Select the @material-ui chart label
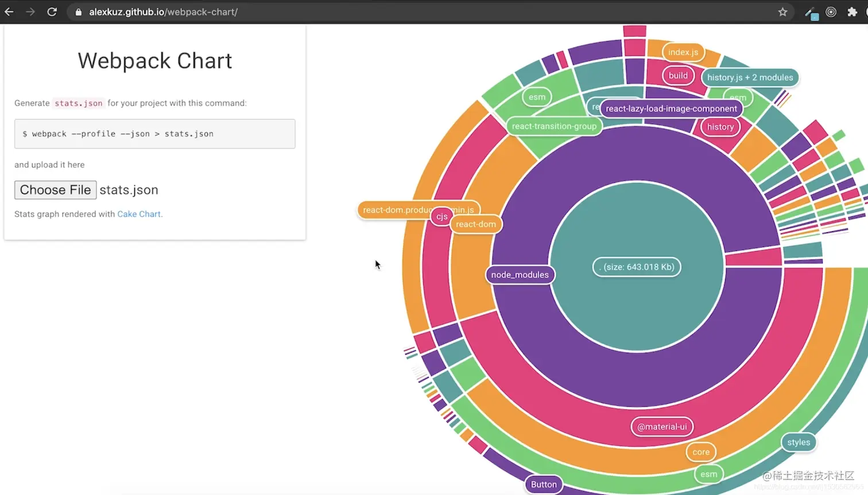The width and height of the screenshot is (868, 495). tap(662, 427)
